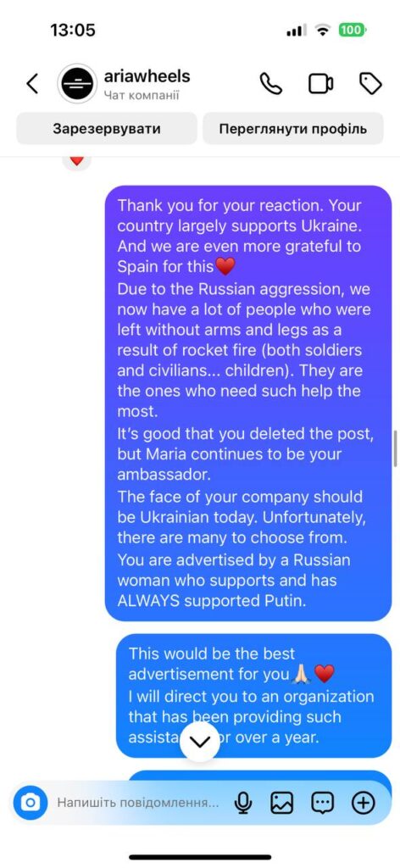Tap the heart reaction under previous message
Viewport: 400px width, 868px height.
[77, 161]
